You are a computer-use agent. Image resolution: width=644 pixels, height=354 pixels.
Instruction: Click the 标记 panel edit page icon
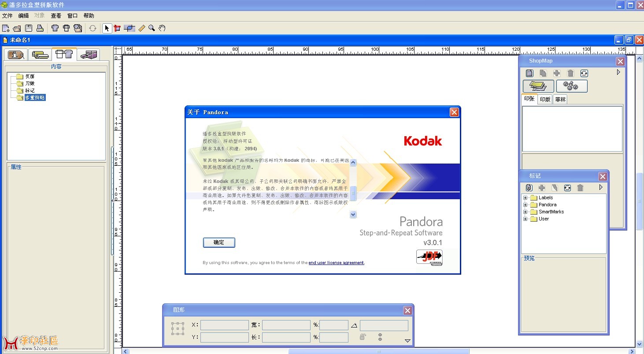[x=555, y=188]
